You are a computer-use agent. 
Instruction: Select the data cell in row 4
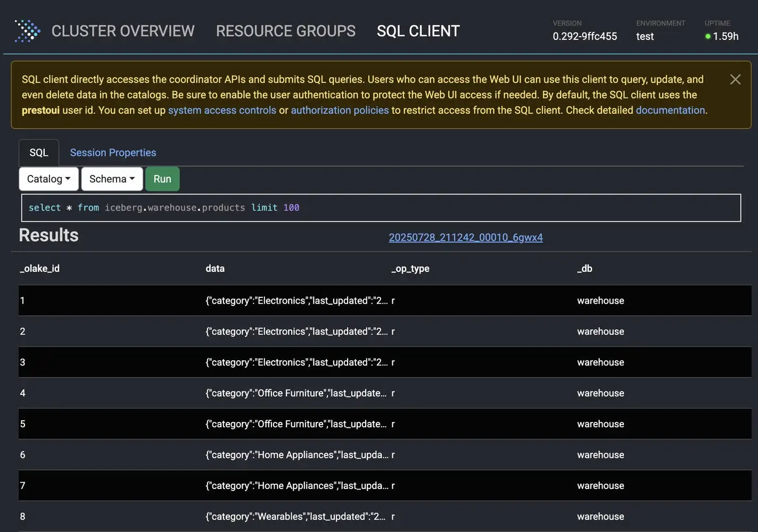[x=296, y=393]
